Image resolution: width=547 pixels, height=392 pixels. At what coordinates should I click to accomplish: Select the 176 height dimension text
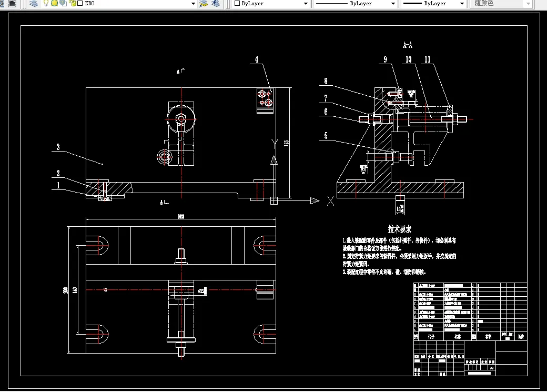click(x=286, y=143)
